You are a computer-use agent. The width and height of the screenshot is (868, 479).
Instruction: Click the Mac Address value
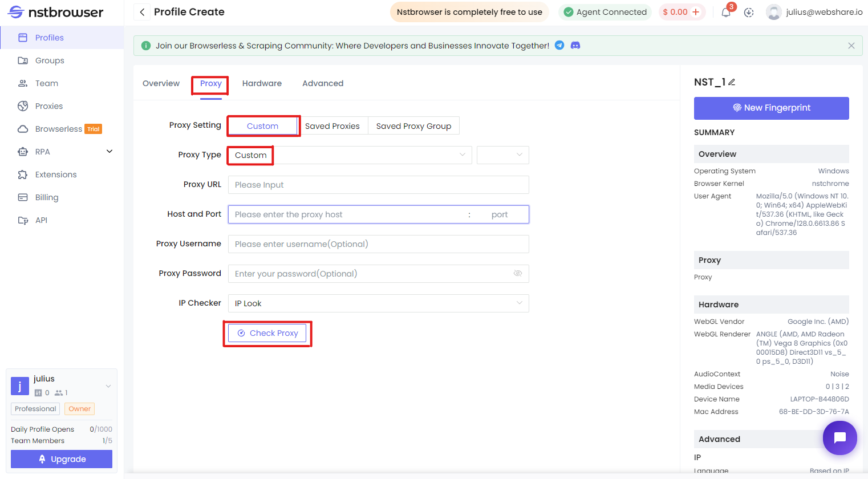coord(814,412)
